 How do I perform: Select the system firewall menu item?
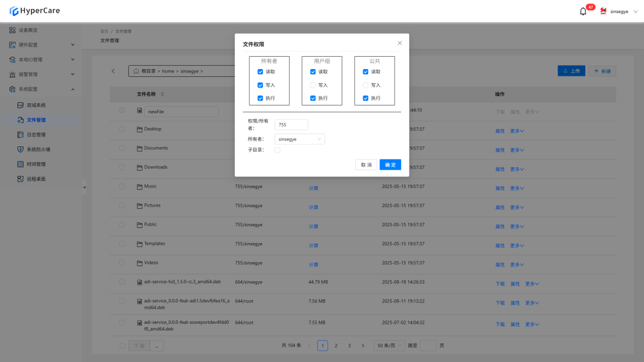(x=38, y=149)
